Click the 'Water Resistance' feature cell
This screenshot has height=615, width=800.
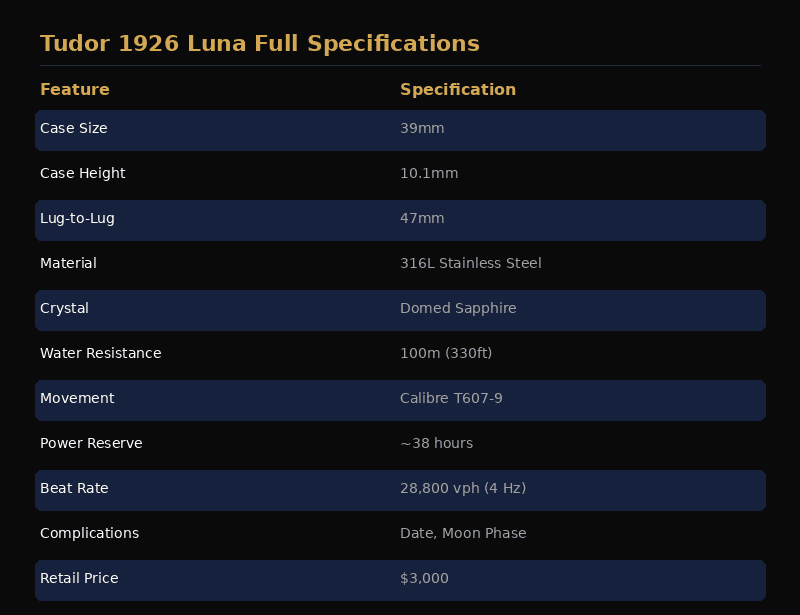(101, 353)
